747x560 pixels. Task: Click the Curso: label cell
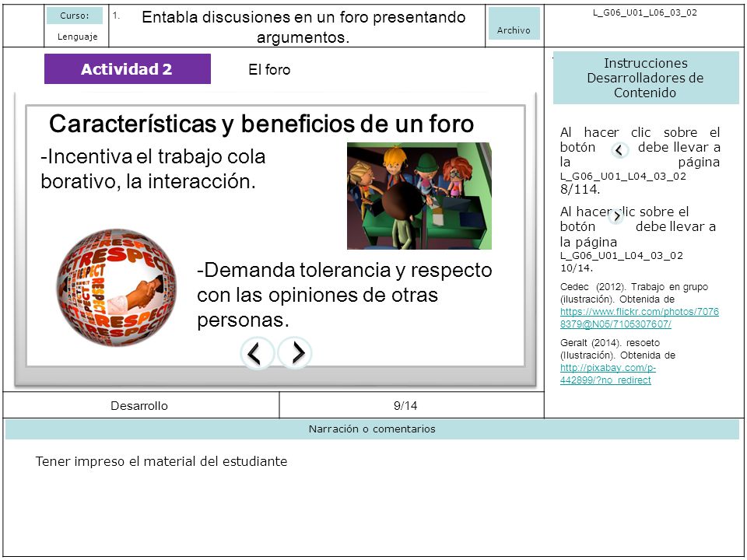pos(75,16)
